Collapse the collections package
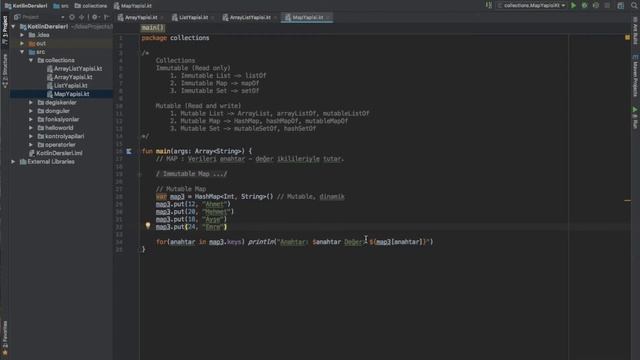640x360 pixels. pyautogui.click(x=31, y=60)
